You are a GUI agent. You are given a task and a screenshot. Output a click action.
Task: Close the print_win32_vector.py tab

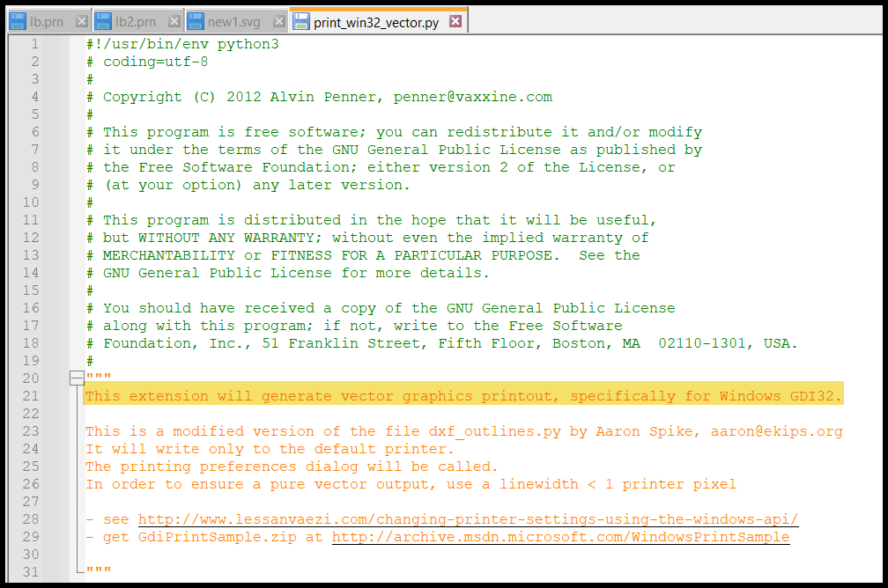click(455, 21)
